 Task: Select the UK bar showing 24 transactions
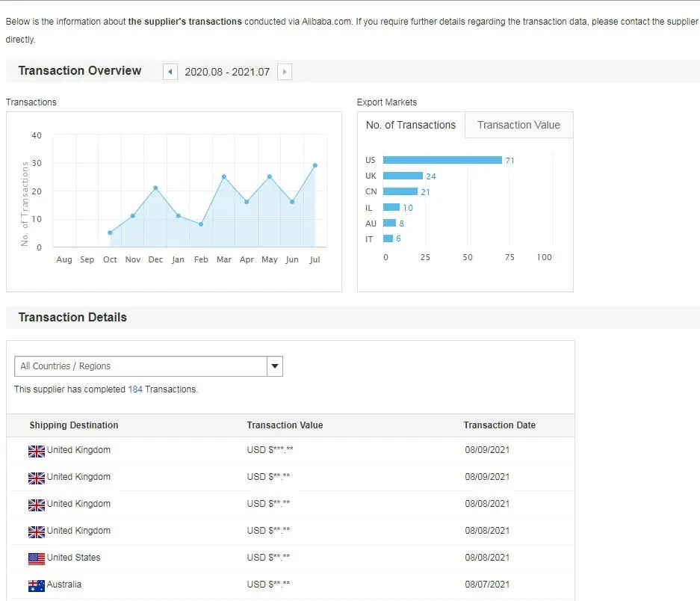pos(403,176)
